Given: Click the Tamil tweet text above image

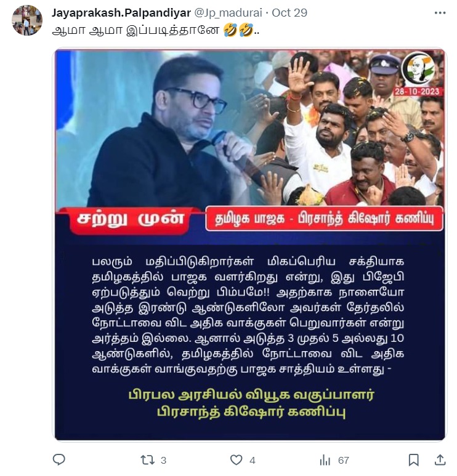Looking at the screenshot, I should (135, 30).
